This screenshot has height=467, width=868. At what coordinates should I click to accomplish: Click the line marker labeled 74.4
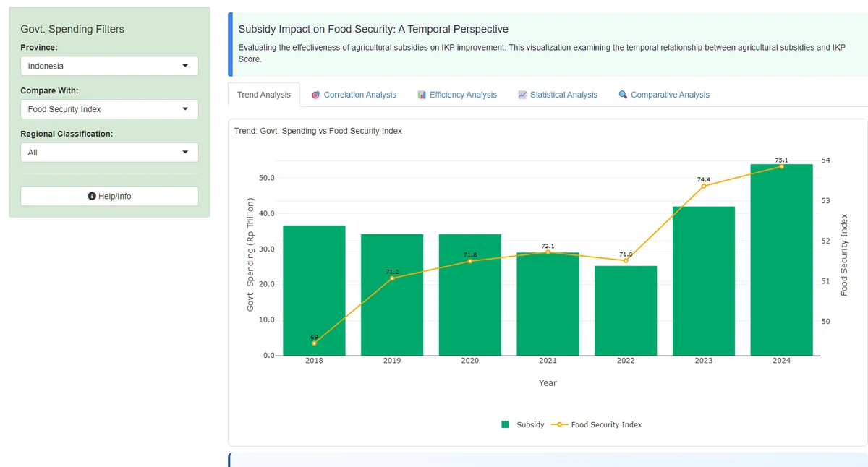pyautogui.click(x=704, y=186)
